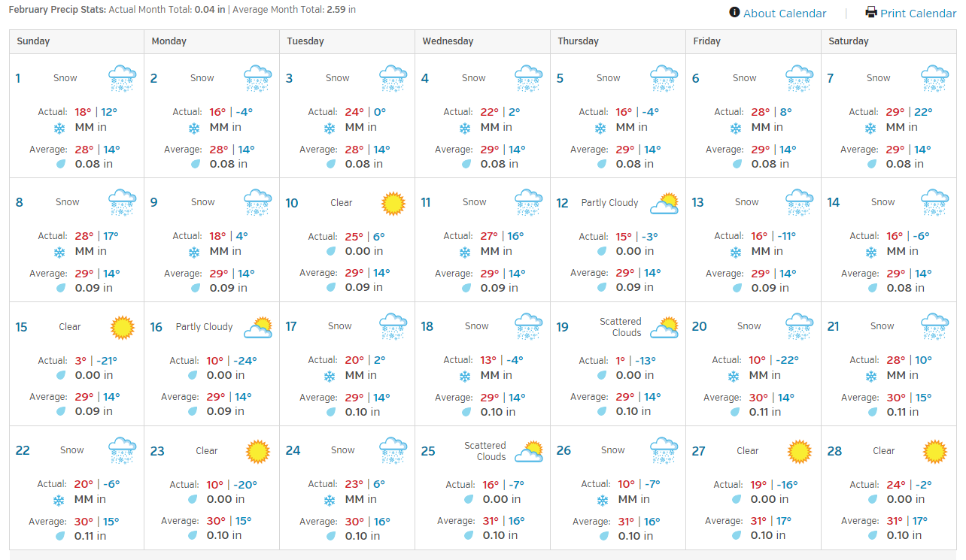Click the Print Calendar printer icon
The height and width of the screenshot is (560, 966).
pos(871,13)
